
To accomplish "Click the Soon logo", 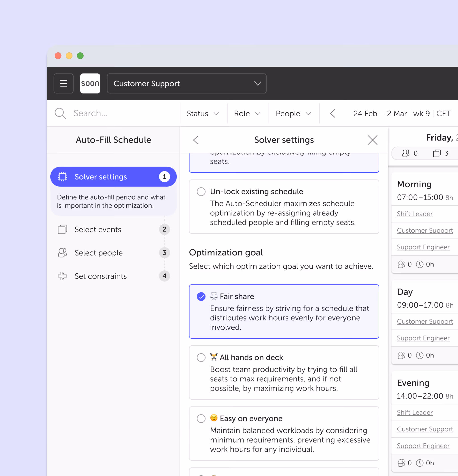I will point(90,83).
